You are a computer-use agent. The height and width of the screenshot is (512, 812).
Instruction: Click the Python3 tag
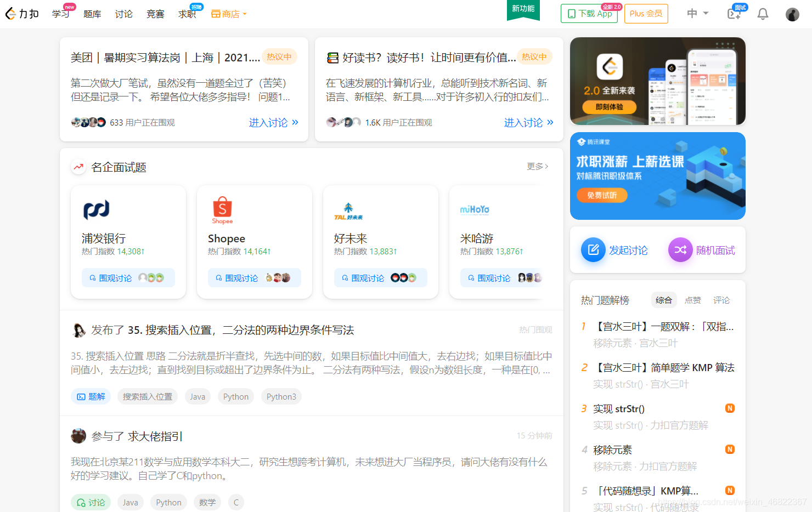click(281, 396)
